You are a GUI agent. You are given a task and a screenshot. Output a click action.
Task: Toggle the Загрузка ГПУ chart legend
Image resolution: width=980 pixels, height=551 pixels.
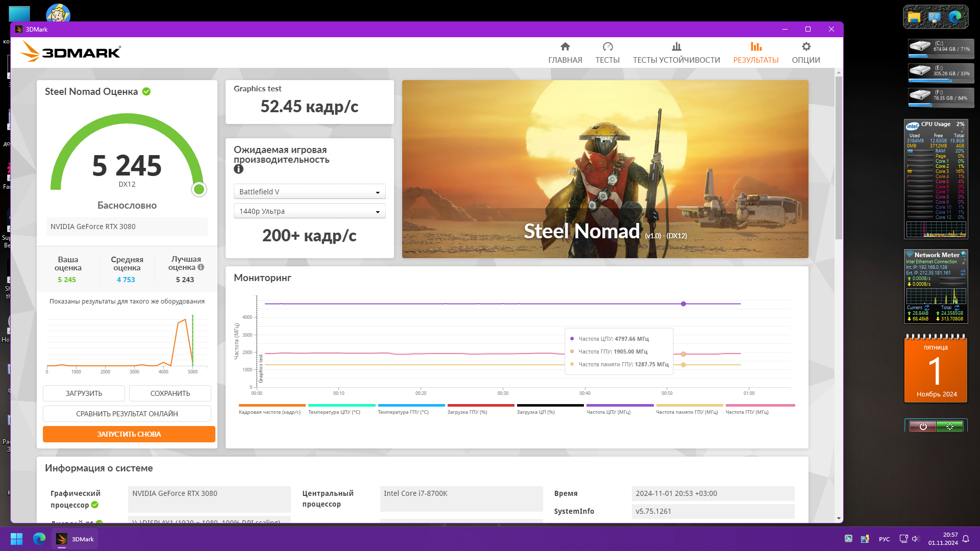tap(467, 412)
